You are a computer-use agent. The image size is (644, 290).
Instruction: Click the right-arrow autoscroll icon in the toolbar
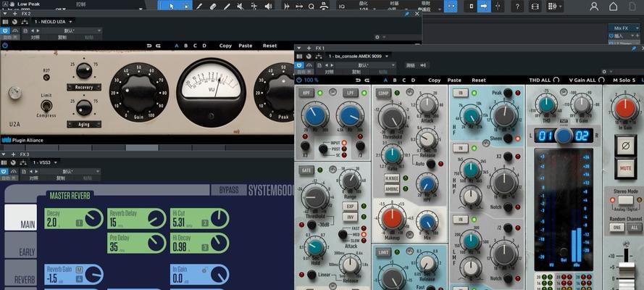coord(484,6)
